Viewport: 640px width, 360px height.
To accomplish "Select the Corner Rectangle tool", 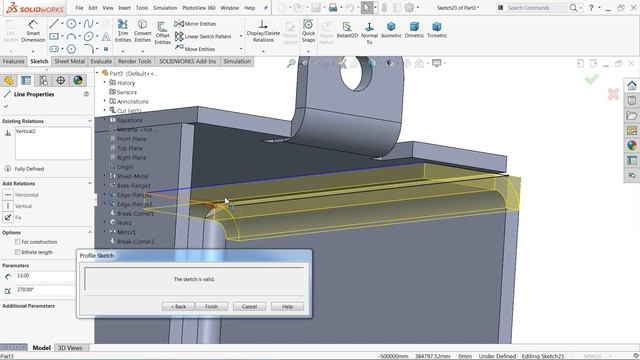I will pos(54,36).
